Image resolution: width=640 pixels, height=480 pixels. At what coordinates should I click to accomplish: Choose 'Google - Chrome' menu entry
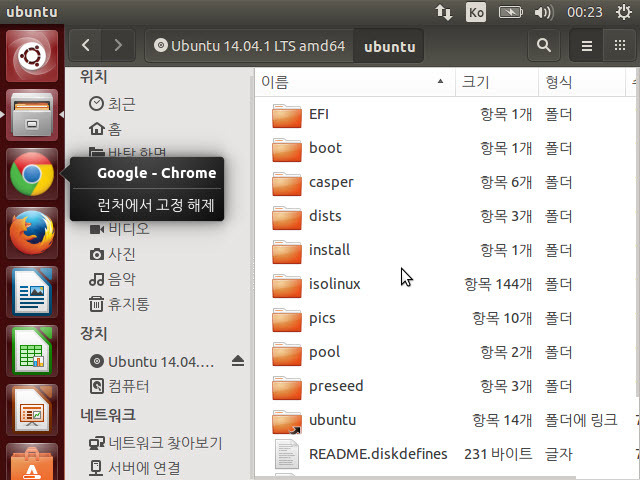click(156, 173)
